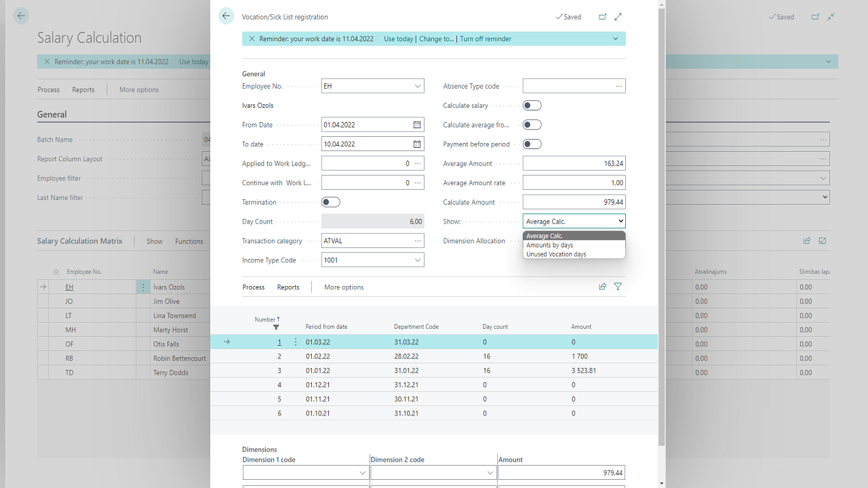Viewport: 868px width, 488px height.
Task: Open the Employee No. dropdown
Action: pos(417,85)
